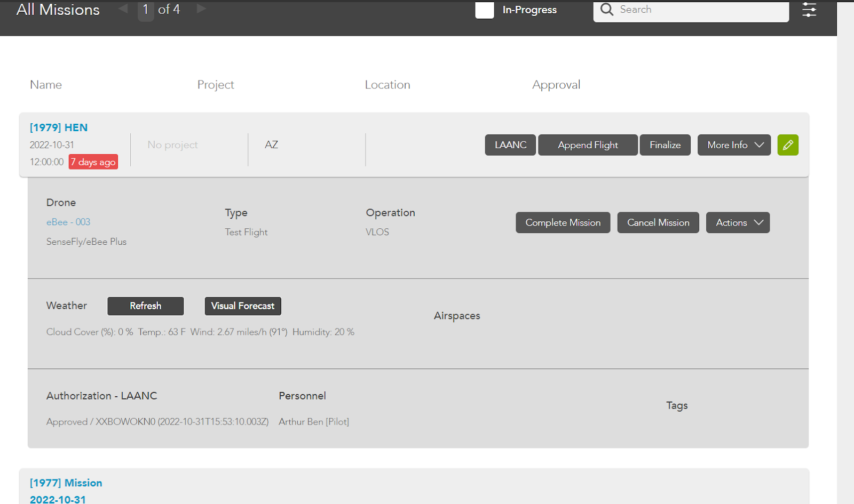Click the 2022-10-31 date under HEN

click(x=52, y=145)
